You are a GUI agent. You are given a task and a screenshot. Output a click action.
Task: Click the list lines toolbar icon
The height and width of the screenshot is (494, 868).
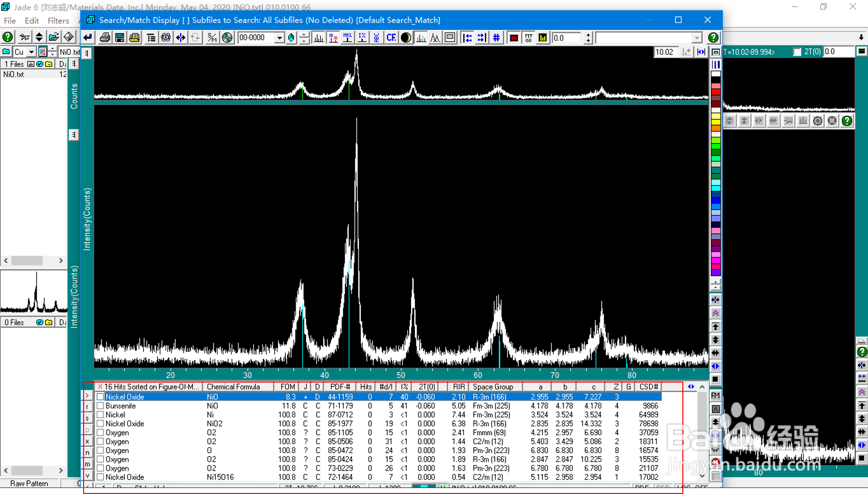point(151,38)
